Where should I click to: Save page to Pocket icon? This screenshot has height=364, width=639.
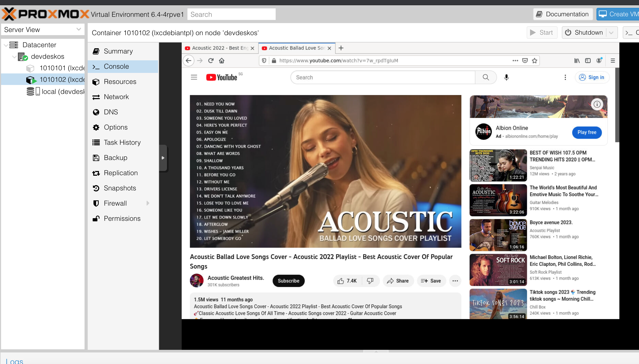click(x=525, y=61)
